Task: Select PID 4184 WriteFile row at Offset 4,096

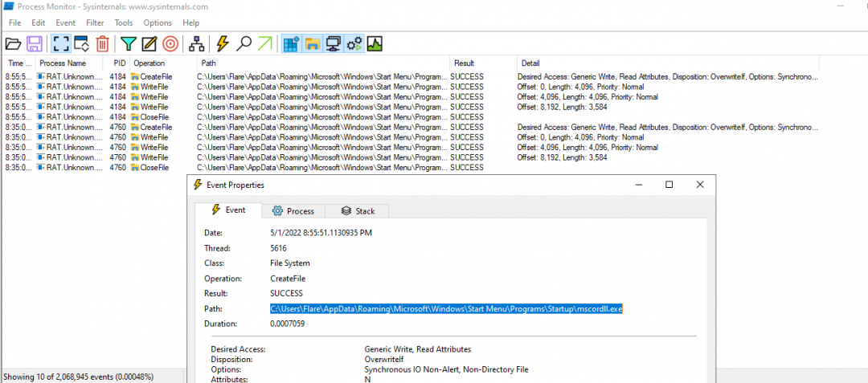Action: pyautogui.click(x=411, y=96)
